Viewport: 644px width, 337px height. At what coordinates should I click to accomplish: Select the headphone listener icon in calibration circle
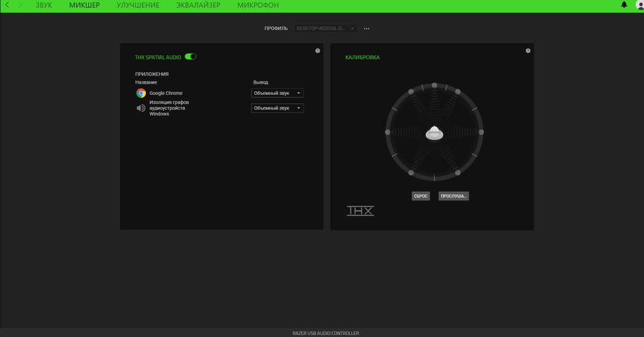[434, 133]
